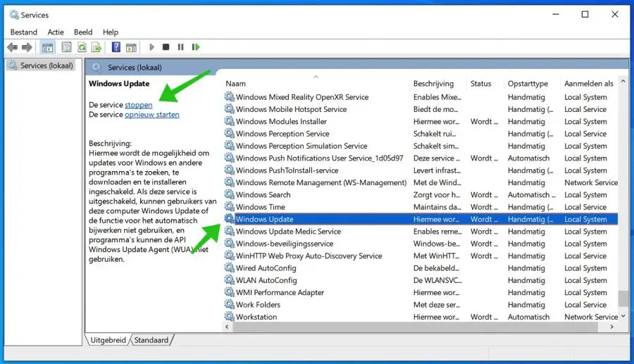Open the Help menu
Viewport: 634px width, 364px height.
111,32
